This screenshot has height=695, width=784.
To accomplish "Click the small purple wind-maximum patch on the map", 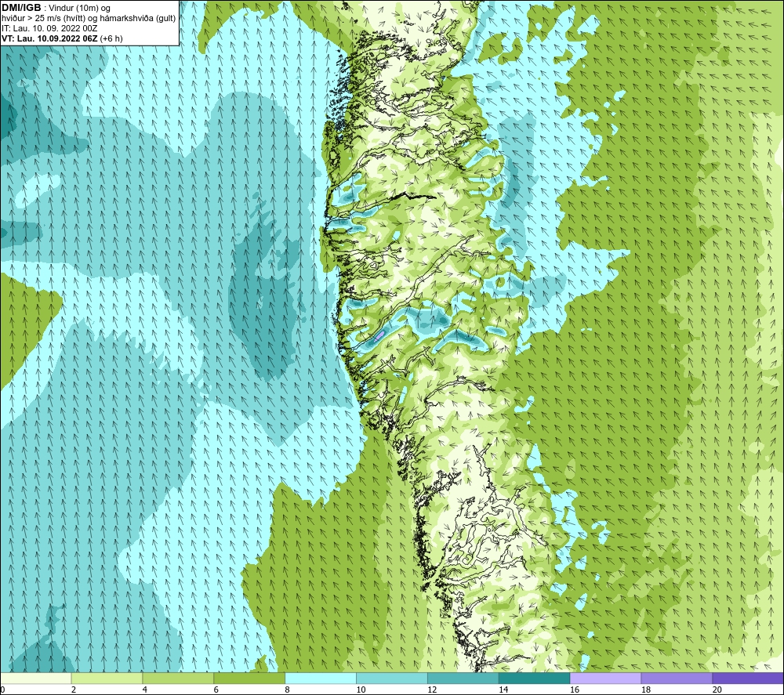I will tap(379, 335).
